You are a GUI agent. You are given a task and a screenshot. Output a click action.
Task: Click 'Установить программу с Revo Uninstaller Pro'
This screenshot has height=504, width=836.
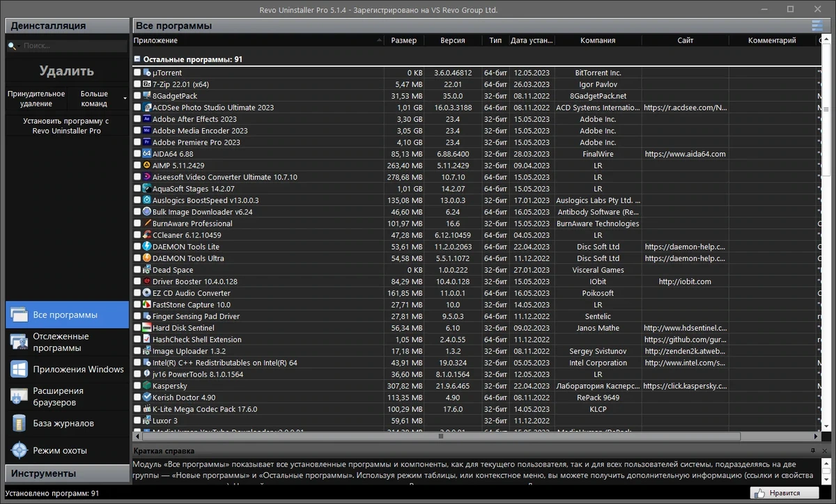pos(67,126)
